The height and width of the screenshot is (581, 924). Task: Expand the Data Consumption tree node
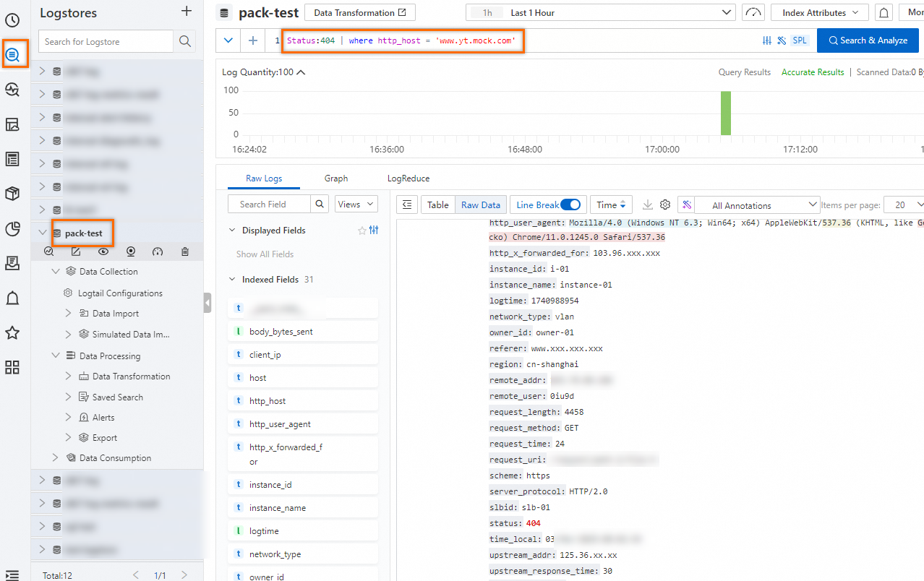pos(56,457)
